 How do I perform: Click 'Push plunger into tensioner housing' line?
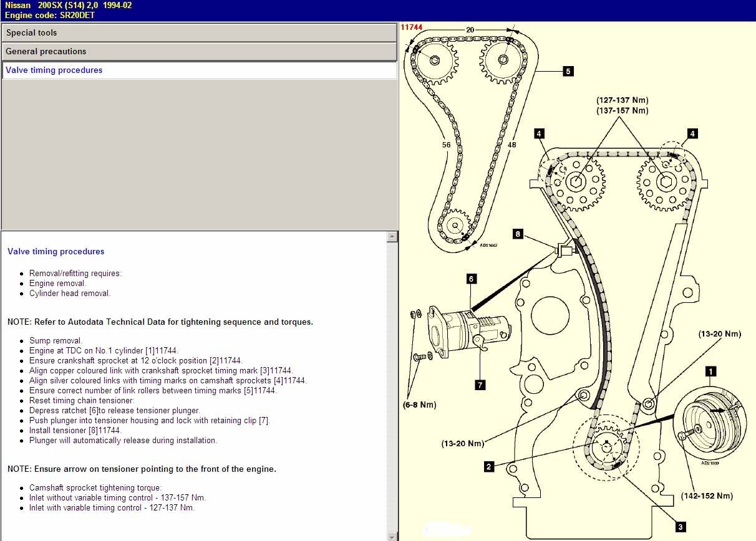tap(149, 421)
